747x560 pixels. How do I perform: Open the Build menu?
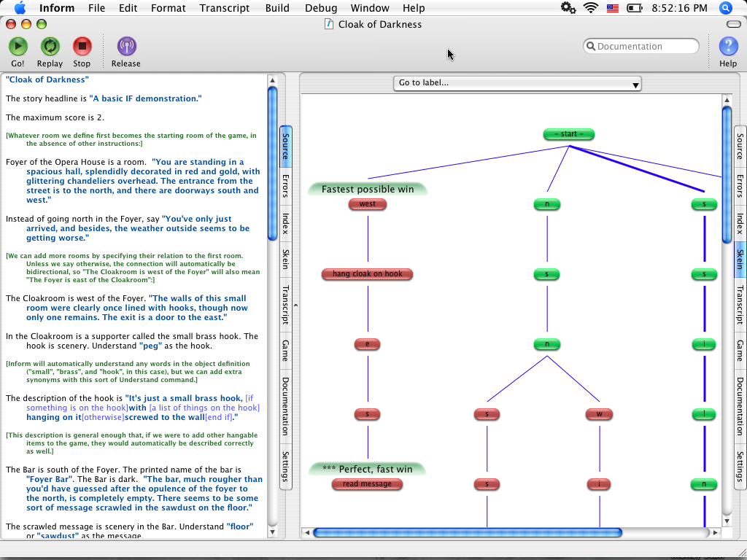click(x=277, y=8)
